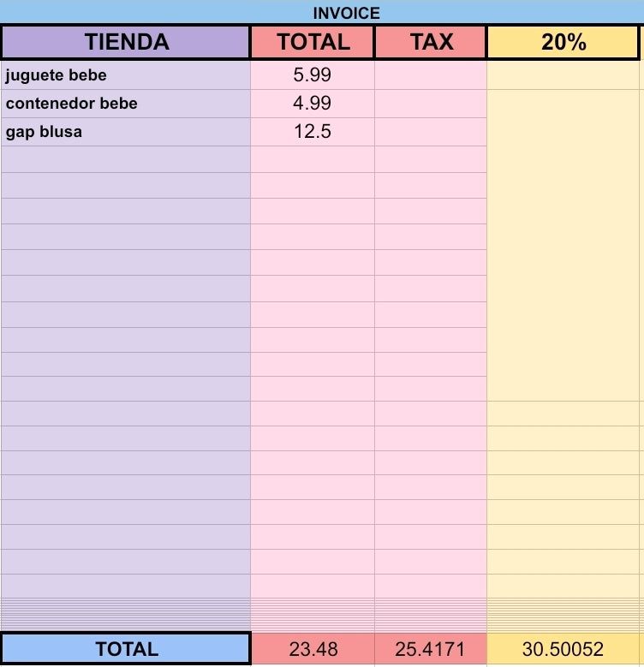644x667 pixels.
Task: Click the sum cell showing 23.48
Action: (x=313, y=649)
